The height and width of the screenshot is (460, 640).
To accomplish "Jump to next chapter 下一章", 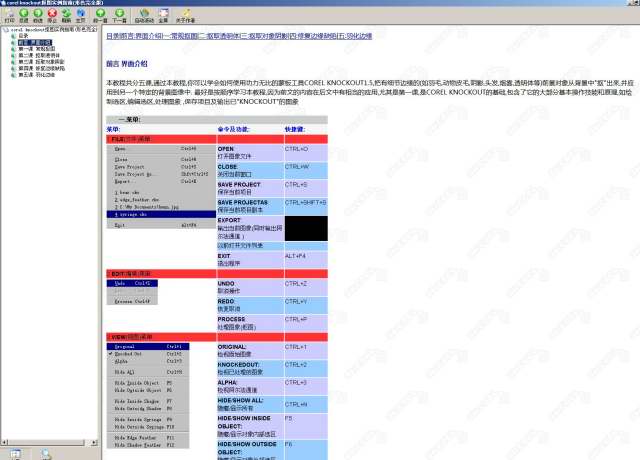I will [119, 16].
